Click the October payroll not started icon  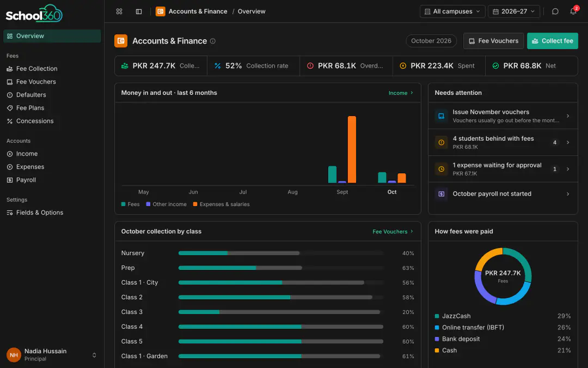[x=442, y=194]
